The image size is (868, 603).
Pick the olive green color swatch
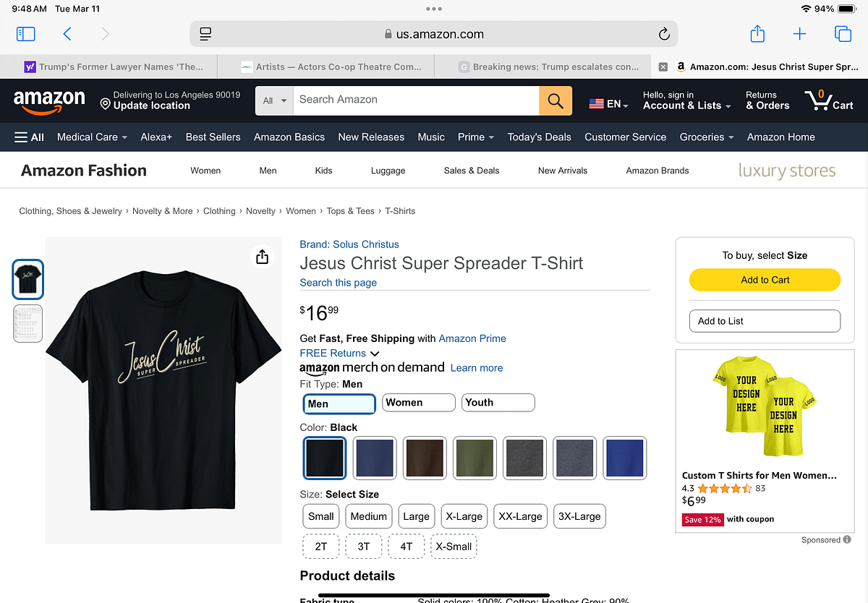tap(475, 458)
